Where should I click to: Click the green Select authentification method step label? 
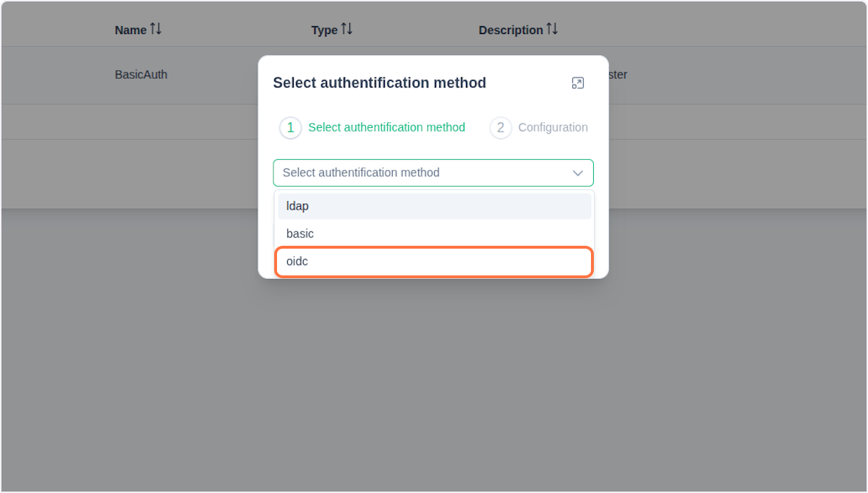386,127
